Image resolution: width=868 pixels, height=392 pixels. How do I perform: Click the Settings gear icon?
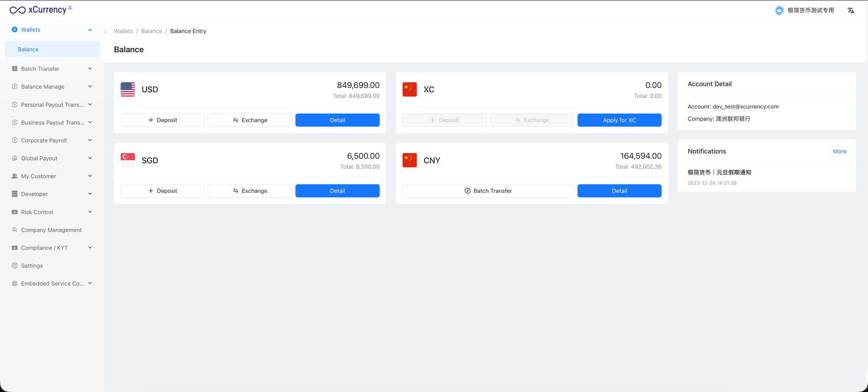[x=14, y=266]
